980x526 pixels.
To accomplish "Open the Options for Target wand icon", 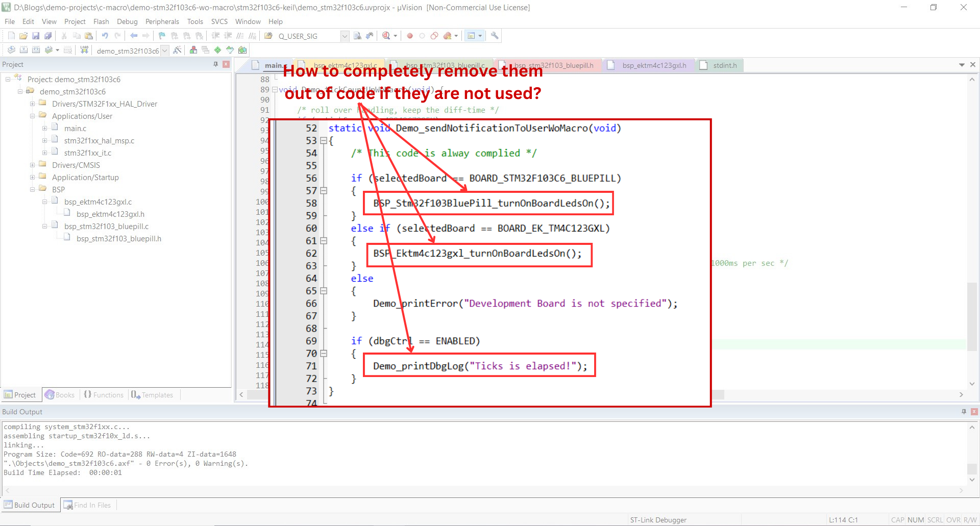I will coord(177,50).
